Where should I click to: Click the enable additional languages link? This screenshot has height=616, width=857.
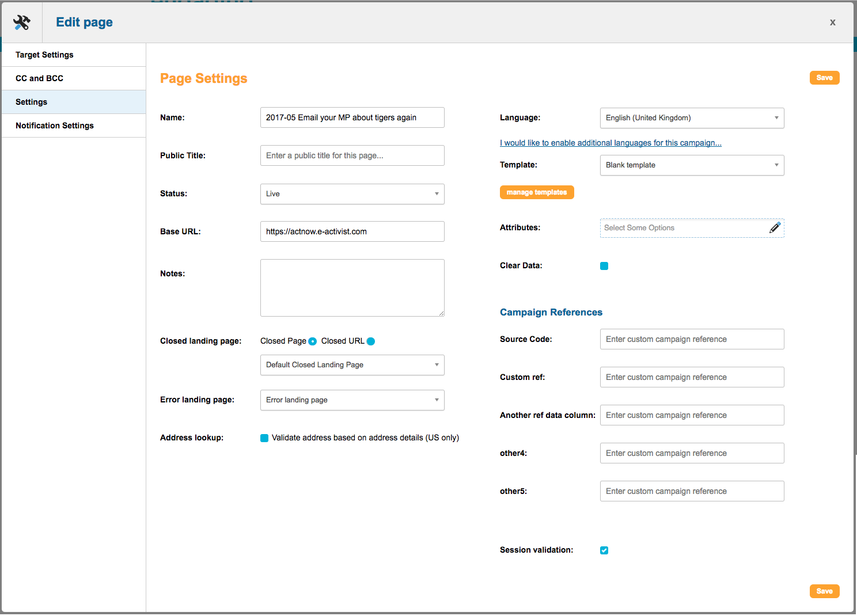point(610,143)
